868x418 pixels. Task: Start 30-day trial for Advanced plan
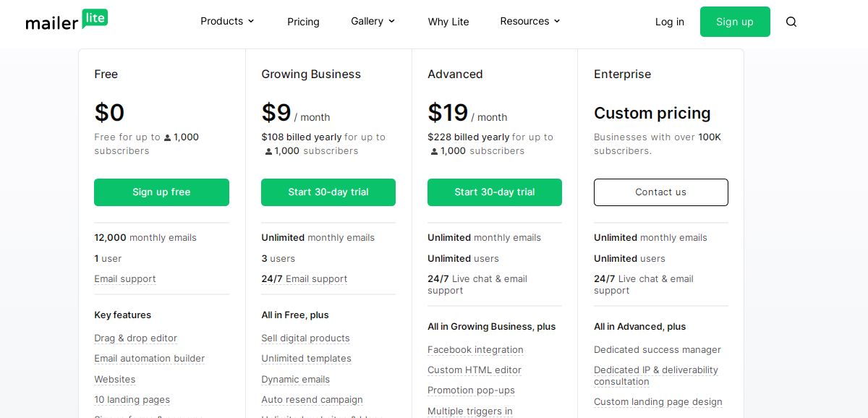(495, 192)
